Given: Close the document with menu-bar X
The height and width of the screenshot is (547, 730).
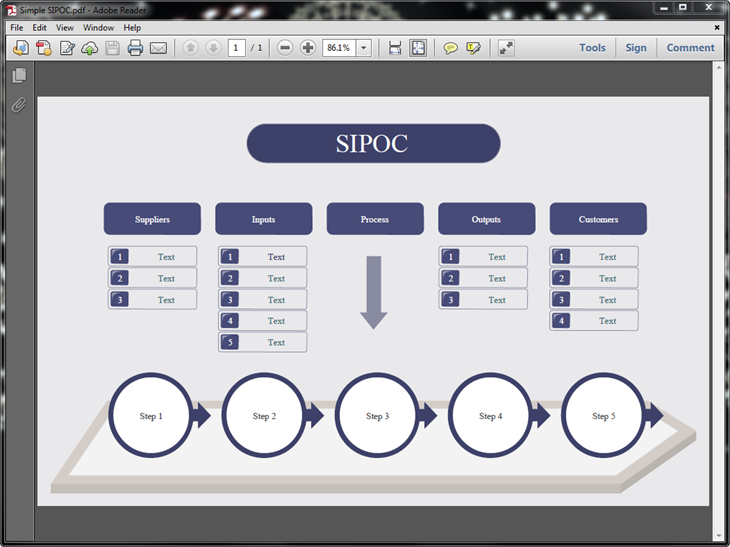Looking at the screenshot, I should (x=717, y=27).
